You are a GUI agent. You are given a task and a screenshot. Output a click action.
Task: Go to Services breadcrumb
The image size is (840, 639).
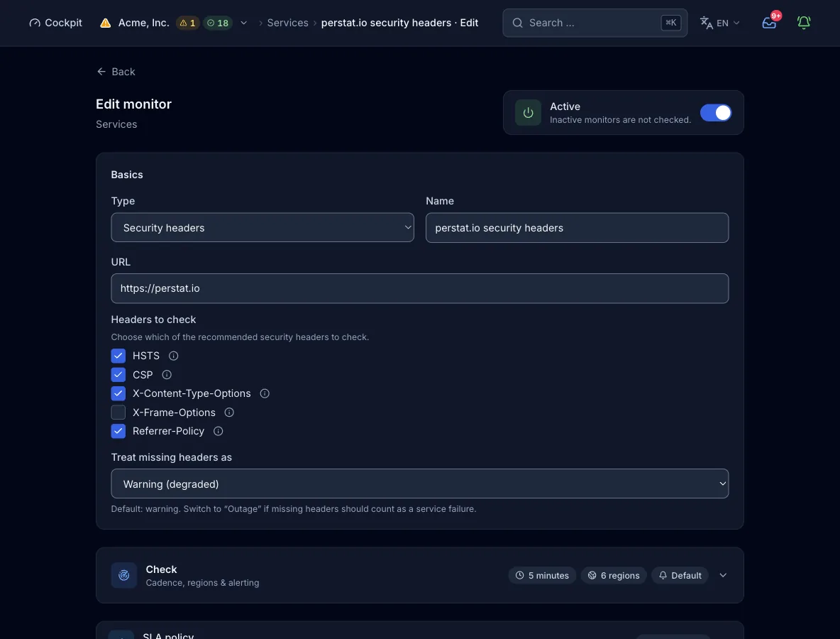click(x=287, y=23)
